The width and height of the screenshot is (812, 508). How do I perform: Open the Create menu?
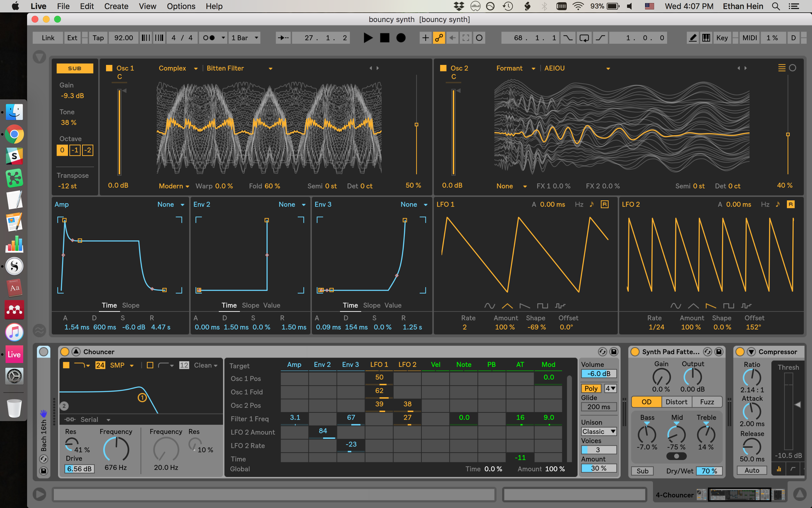point(116,6)
